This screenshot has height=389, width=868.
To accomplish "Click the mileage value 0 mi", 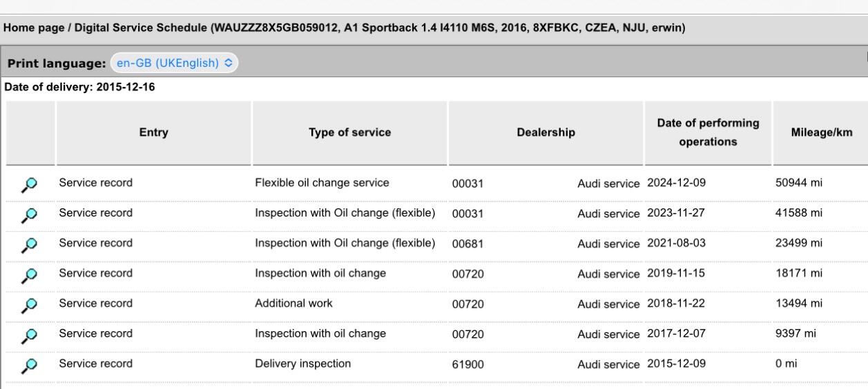I will pyautogui.click(x=786, y=363).
